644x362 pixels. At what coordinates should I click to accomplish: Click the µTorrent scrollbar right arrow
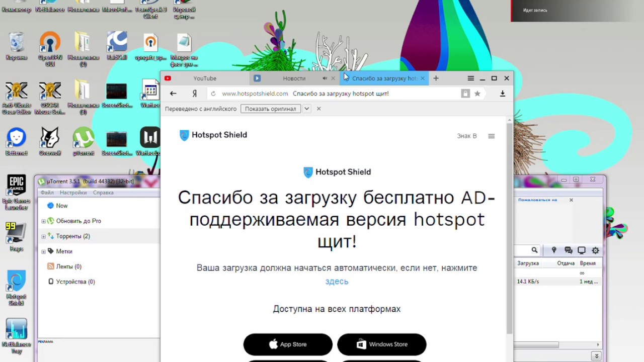click(x=598, y=345)
